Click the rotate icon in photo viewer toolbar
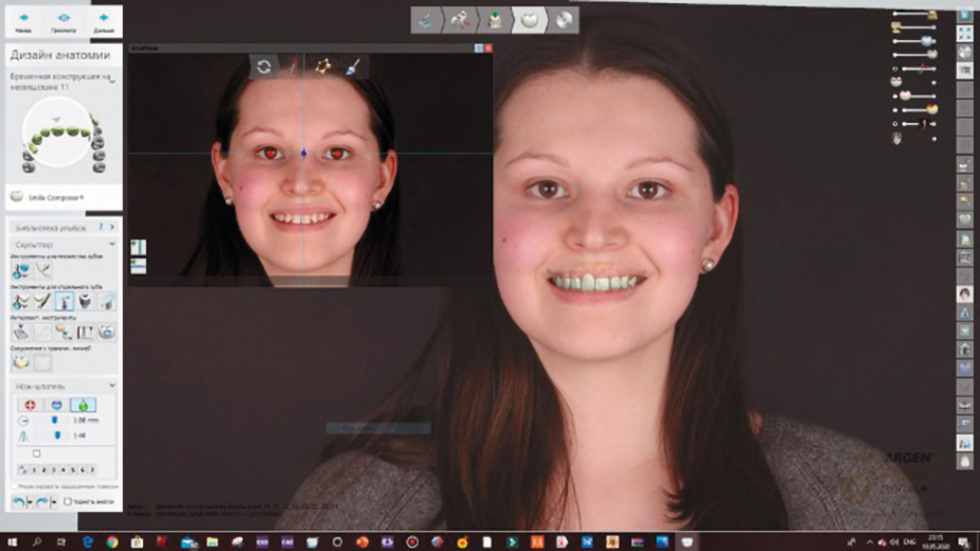980x551 pixels. coord(264,67)
